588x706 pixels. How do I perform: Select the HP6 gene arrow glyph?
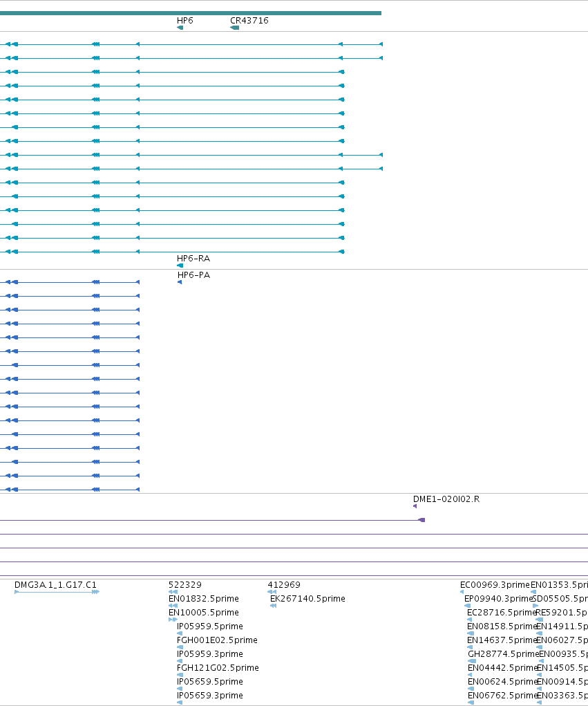click(x=180, y=28)
